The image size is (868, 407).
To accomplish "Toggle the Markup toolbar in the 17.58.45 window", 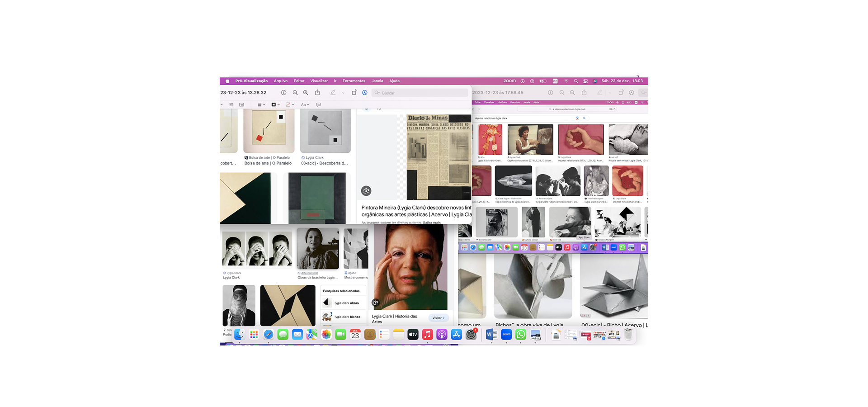I will click(x=632, y=93).
